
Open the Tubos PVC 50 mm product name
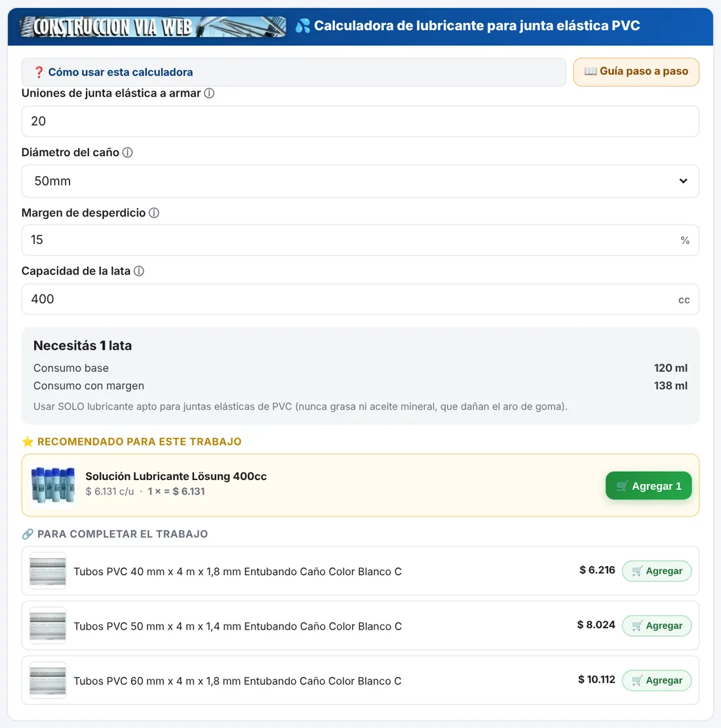[x=237, y=626]
